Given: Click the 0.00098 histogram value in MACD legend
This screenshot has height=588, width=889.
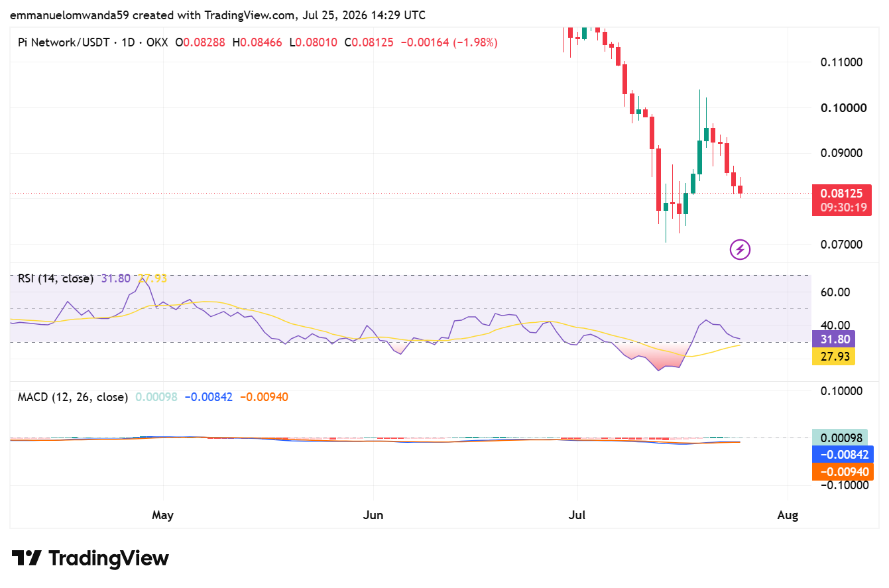Looking at the screenshot, I should pyautogui.click(x=156, y=397).
